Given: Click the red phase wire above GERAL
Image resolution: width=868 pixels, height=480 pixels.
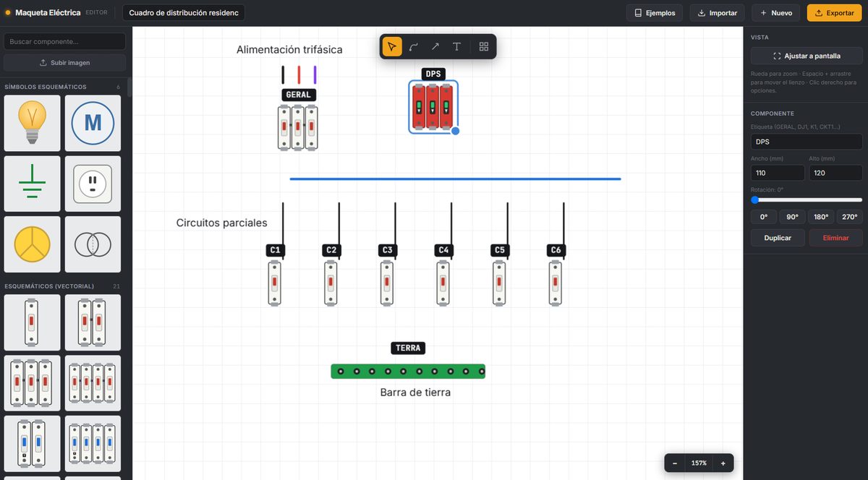Looking at the screenshot, I should 299,74.
